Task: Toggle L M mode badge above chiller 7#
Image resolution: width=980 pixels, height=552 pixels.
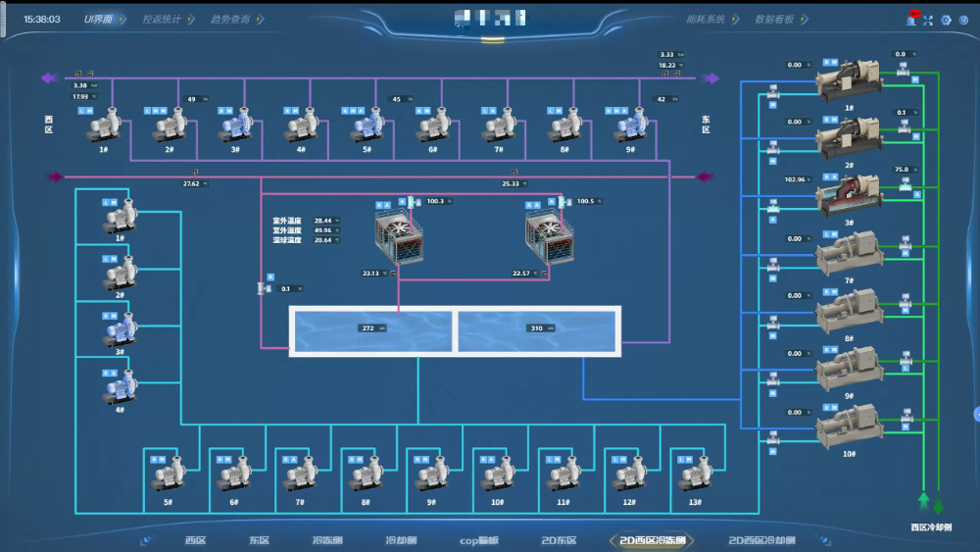Action: [831, 234]
